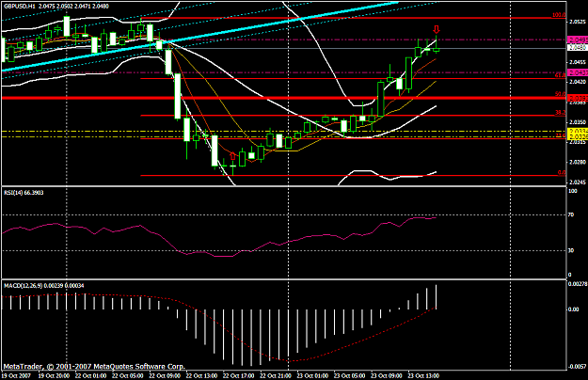Click the yellow 2.0326 price label
Viewport: 588px width, 380px height.
pos(578,136)
